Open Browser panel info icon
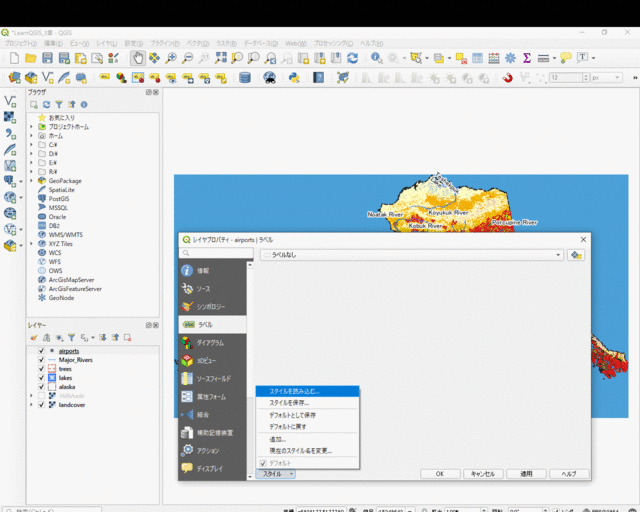This screenshot has width=640, height=512. 84,105
